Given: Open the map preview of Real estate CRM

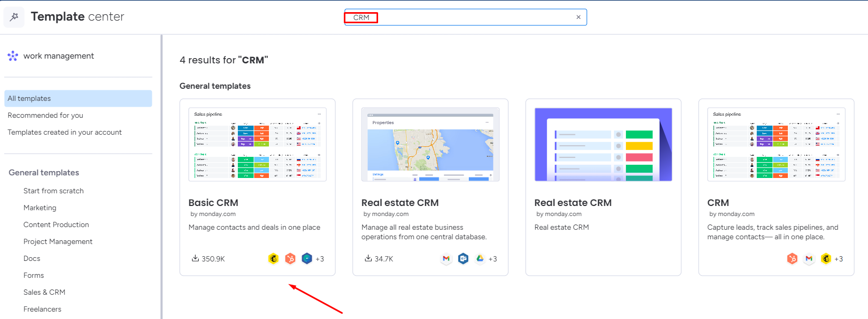Looking at the screenshot, I should pyautogui.click(x=430, y=145).
